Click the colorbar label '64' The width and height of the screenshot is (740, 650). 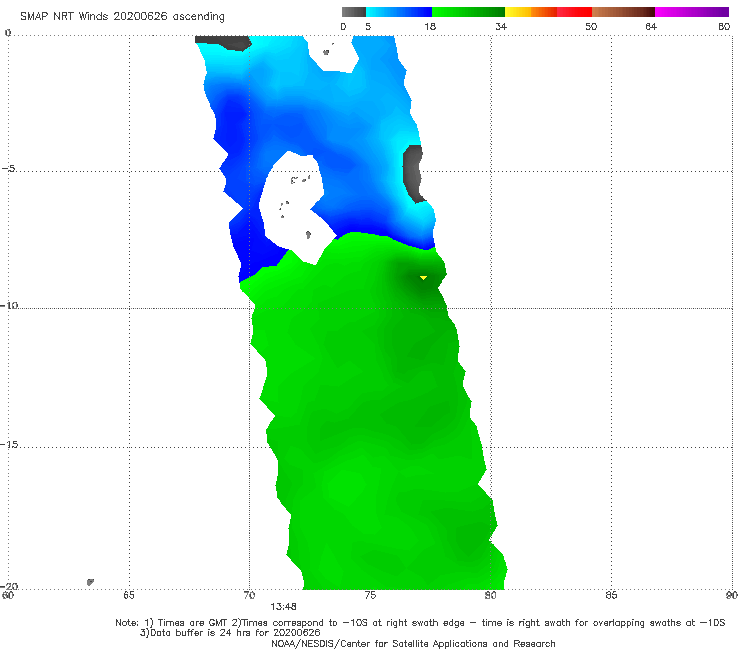pos(651,26)
